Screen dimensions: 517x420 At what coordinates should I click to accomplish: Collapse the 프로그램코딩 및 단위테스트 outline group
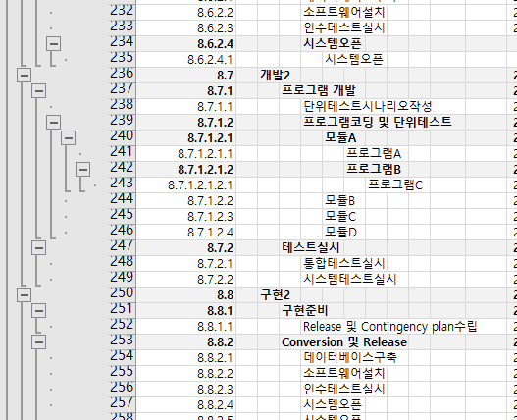click(x=53, y=123)
